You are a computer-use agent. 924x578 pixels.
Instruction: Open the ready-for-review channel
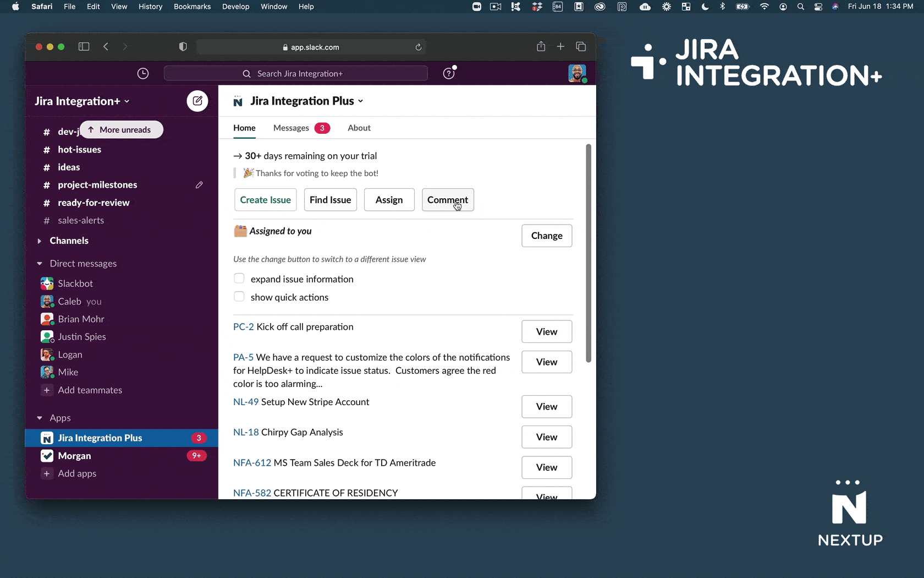click(94, 203)
